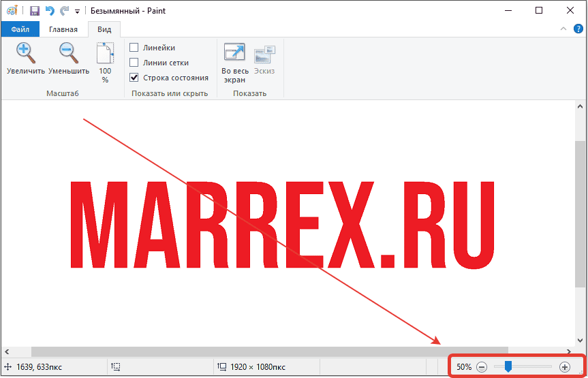
Task: Enable the Линии сетки checkbox
Action: (x=134, y=63)
